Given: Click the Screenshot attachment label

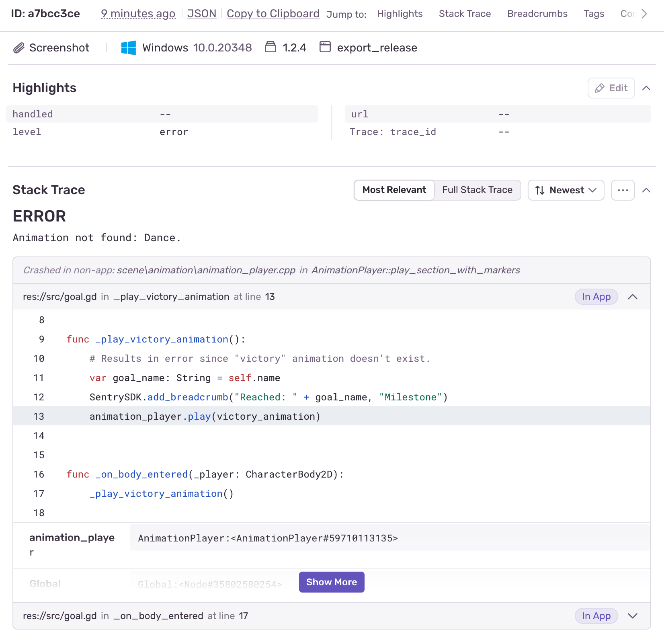Looking at the screenshot, I should coord(59,48).
